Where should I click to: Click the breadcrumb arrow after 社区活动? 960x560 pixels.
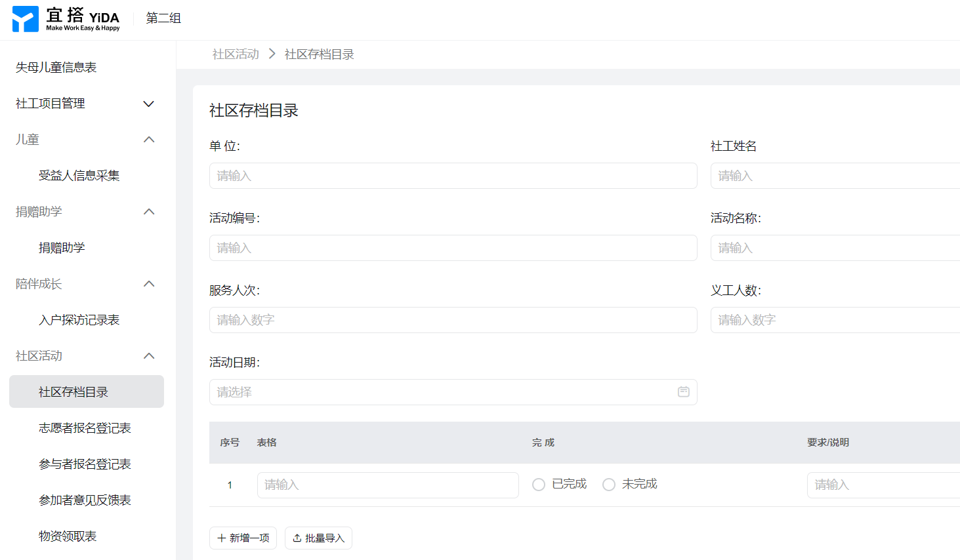[x=272, y=54]
